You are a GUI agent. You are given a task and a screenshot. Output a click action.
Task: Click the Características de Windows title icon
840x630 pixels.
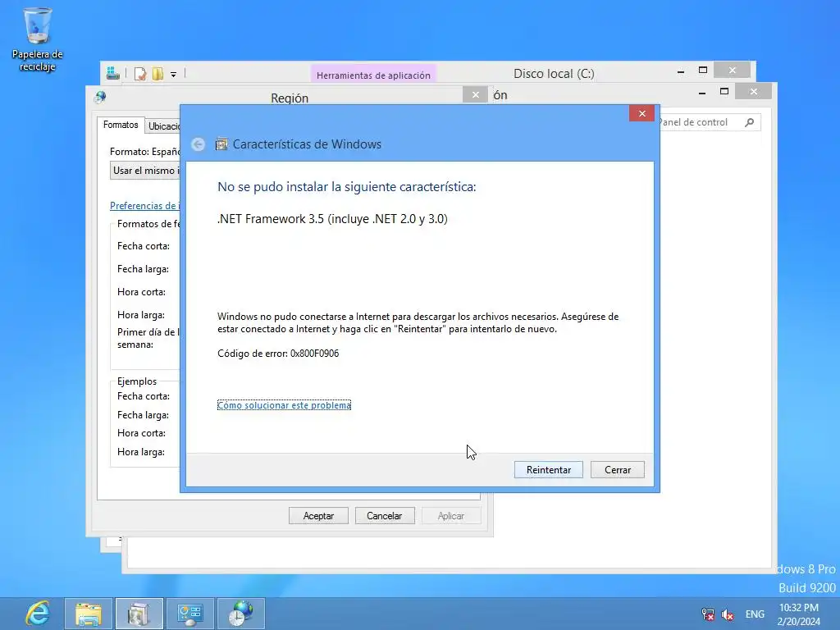tap(221, 144)
